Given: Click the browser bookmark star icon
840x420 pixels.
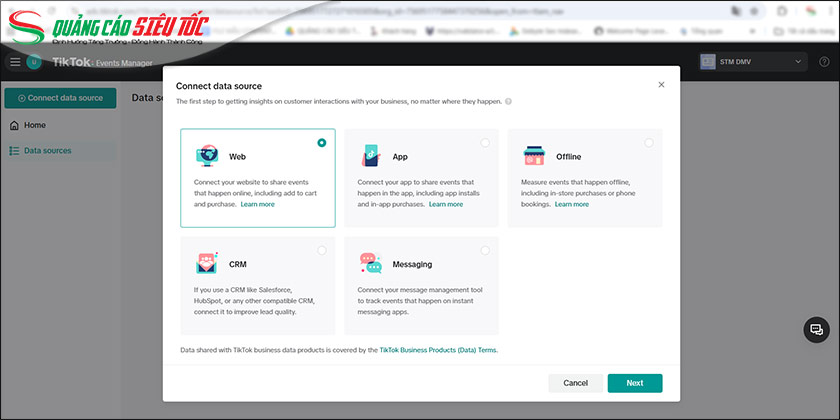Looking at the screenshot, I should click(x=754, y=11).
